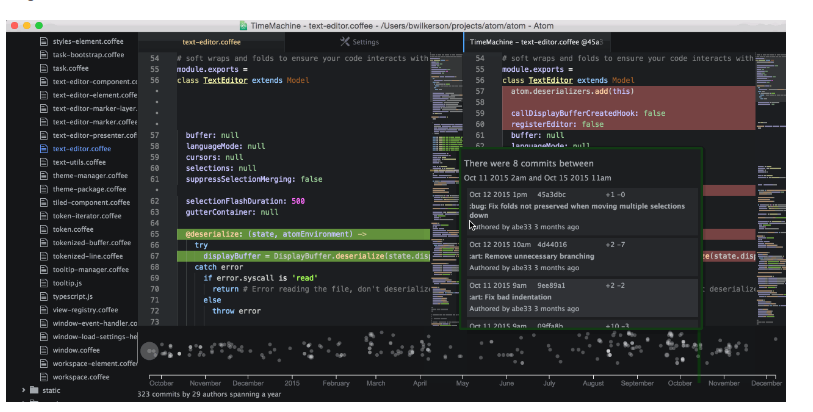Image resolution: width=813 pixels, height=412 pixels.
Task: Open the Settings tab
Action: coord(360,42)
